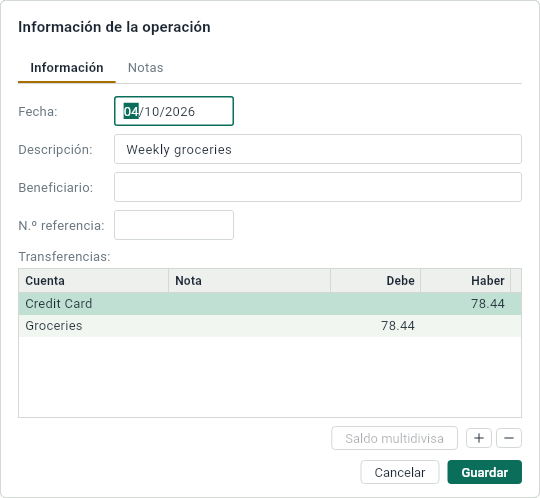Screen dimensions: 540x498
Task: Remove selected transfer with minus button
Action: (509, 438)
